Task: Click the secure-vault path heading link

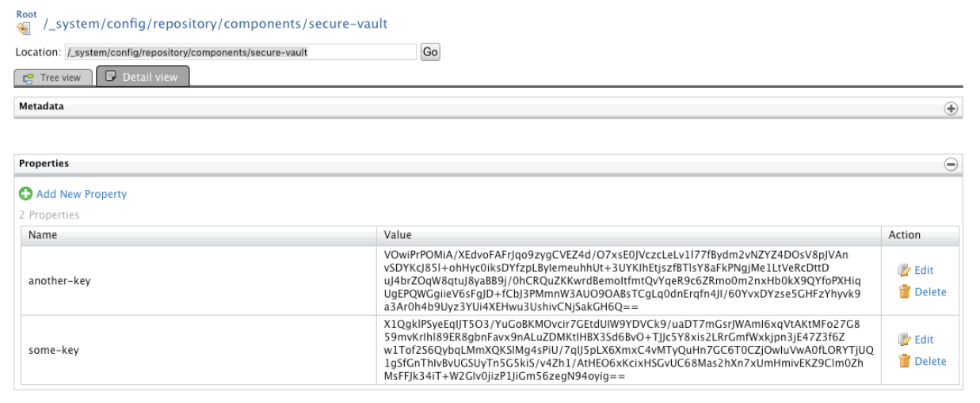Action: coord(215,24)
